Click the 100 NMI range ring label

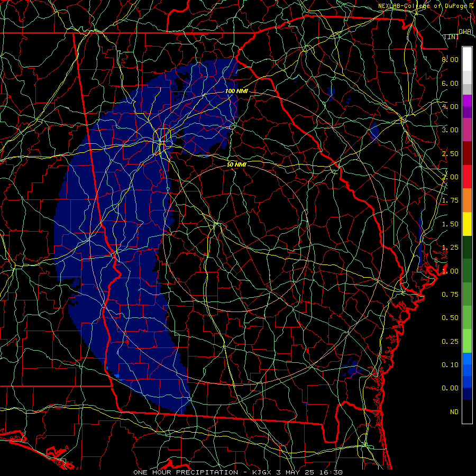236,91
